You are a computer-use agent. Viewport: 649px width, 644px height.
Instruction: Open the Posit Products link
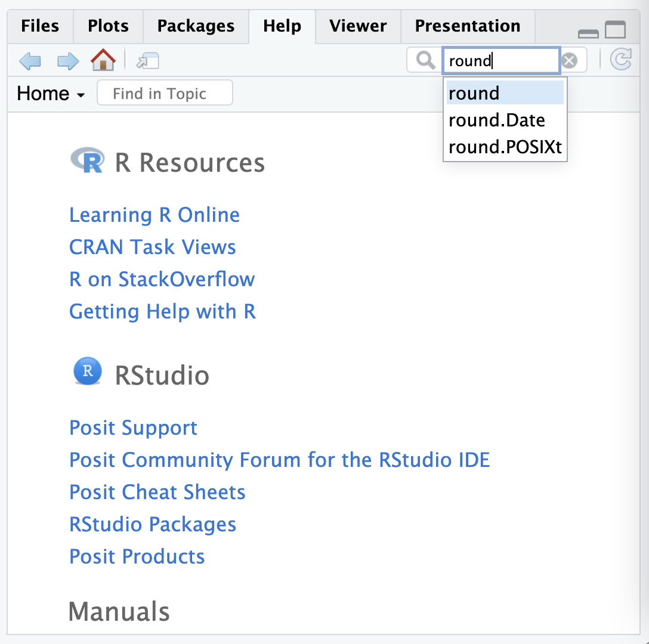[x=137, y=557]
